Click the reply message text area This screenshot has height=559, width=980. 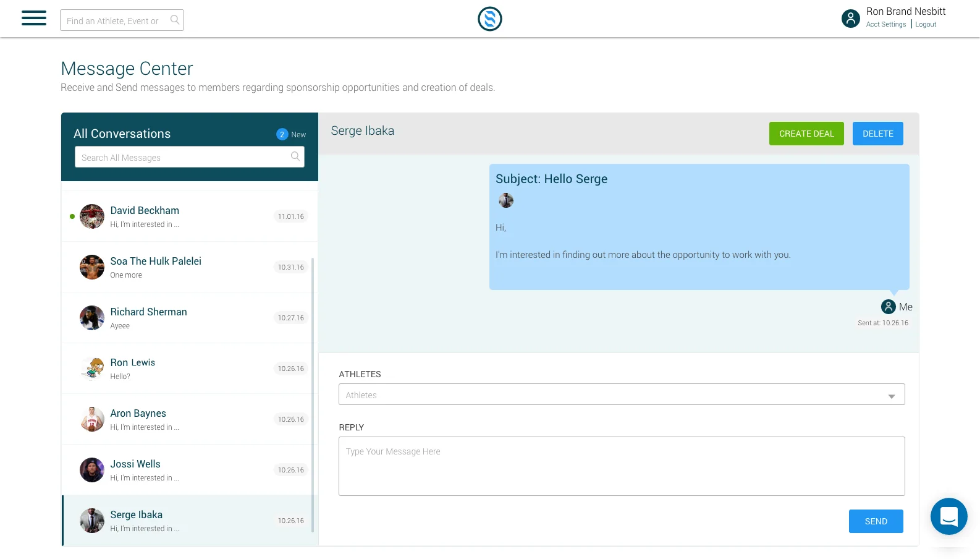[x=621, y=466]
